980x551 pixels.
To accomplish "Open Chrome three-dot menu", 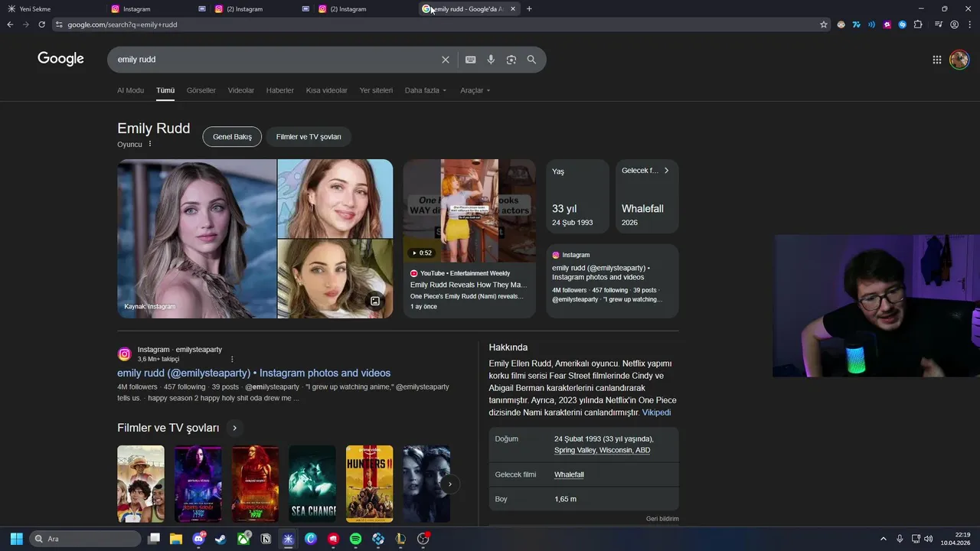I will (x=969, y=24).
